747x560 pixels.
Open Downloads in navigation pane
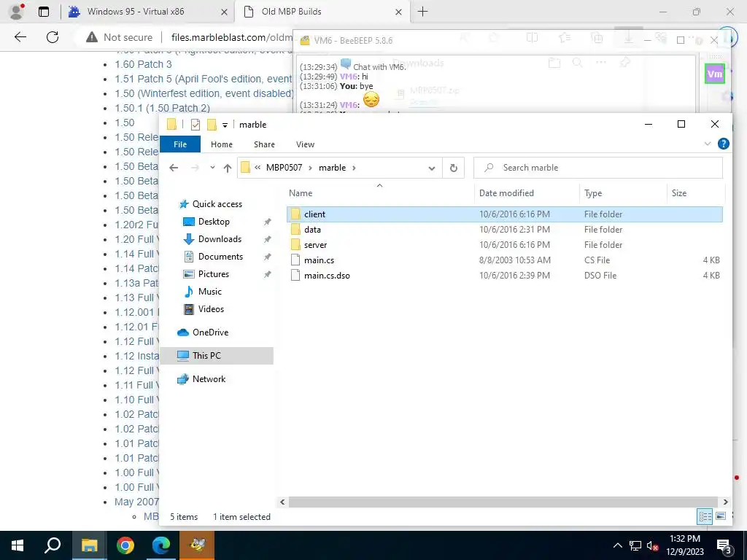220,239
